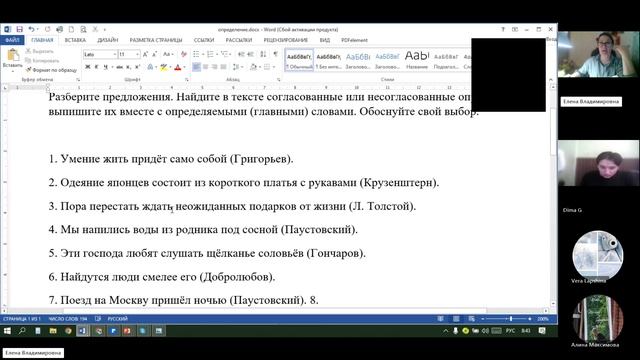Click the Redo icon in quick access toolbar

click(x=48, y=29)
